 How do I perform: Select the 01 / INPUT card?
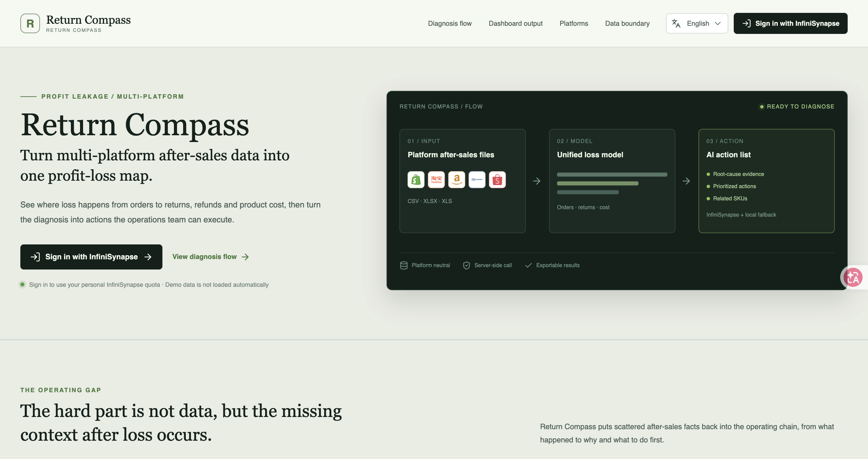tap(462, 181)
